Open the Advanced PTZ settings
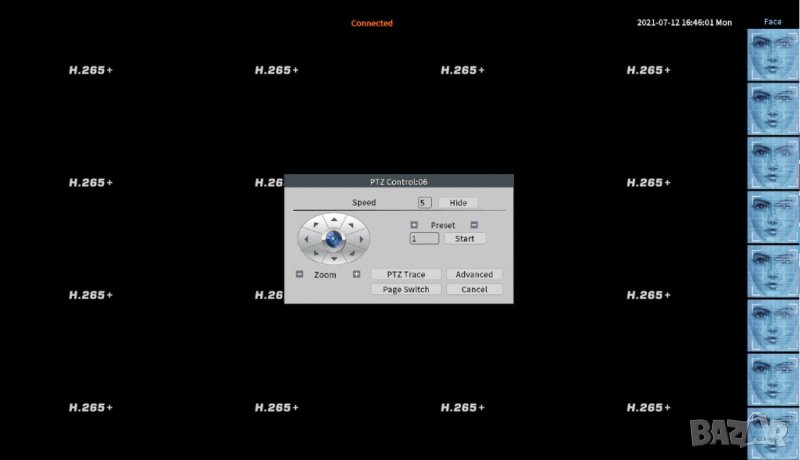 [474, 274]
